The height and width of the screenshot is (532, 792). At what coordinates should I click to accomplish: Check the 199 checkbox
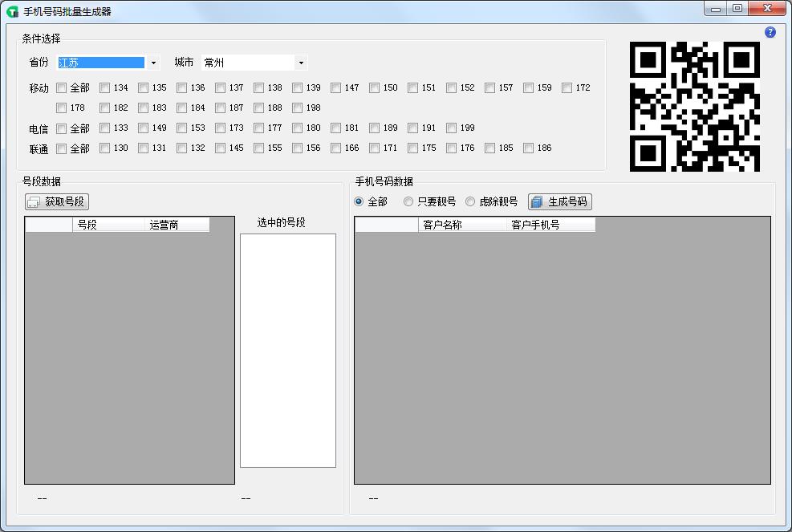click(451, 128)
